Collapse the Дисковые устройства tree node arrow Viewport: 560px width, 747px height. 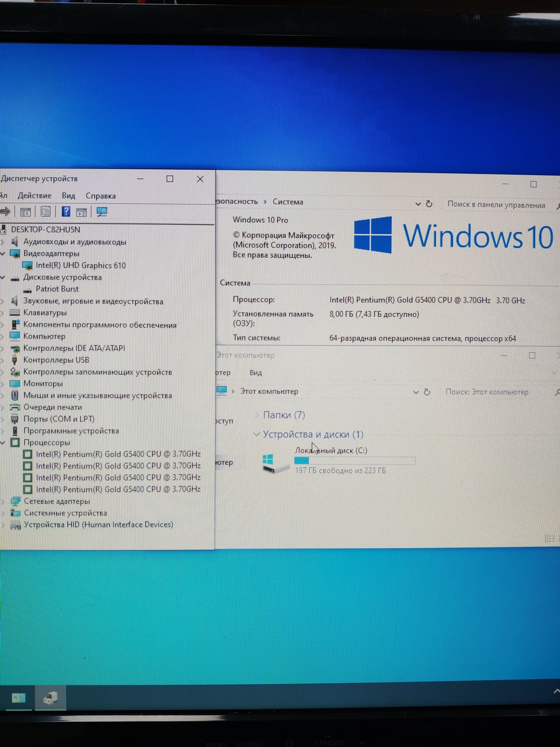[x=3, y=277]
